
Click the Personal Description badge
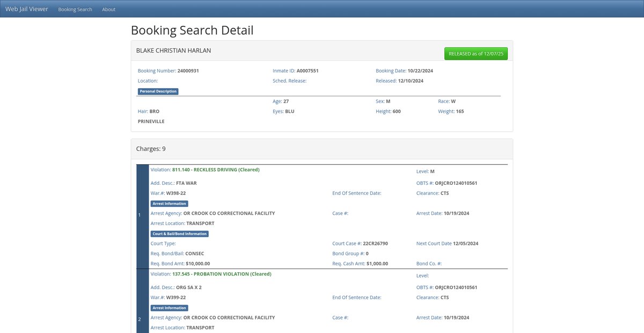click(158, 91)
